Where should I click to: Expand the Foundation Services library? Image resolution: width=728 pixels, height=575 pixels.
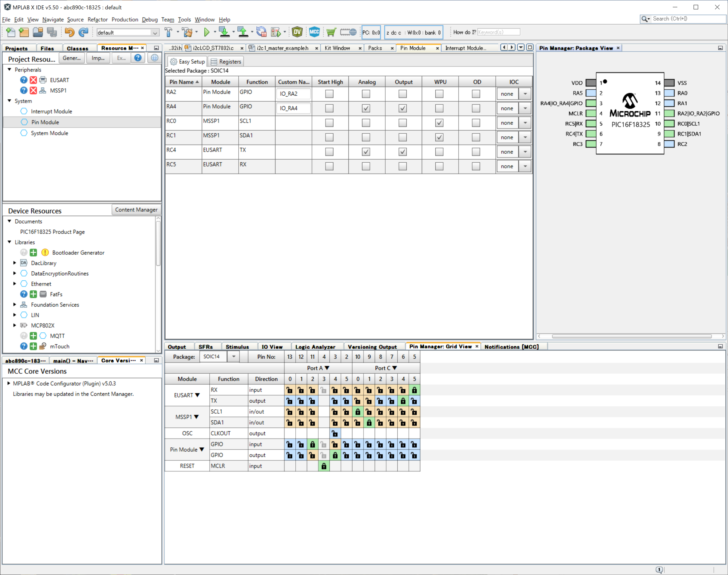(14, 305)
